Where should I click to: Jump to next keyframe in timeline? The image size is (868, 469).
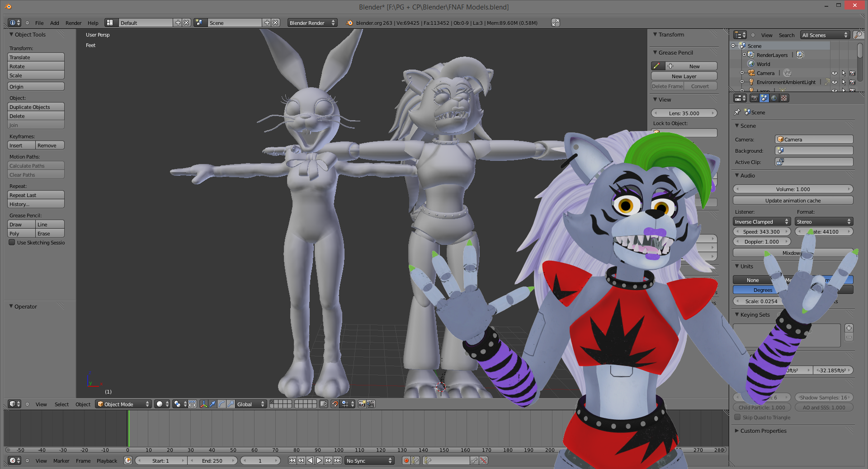coord(328,460)
